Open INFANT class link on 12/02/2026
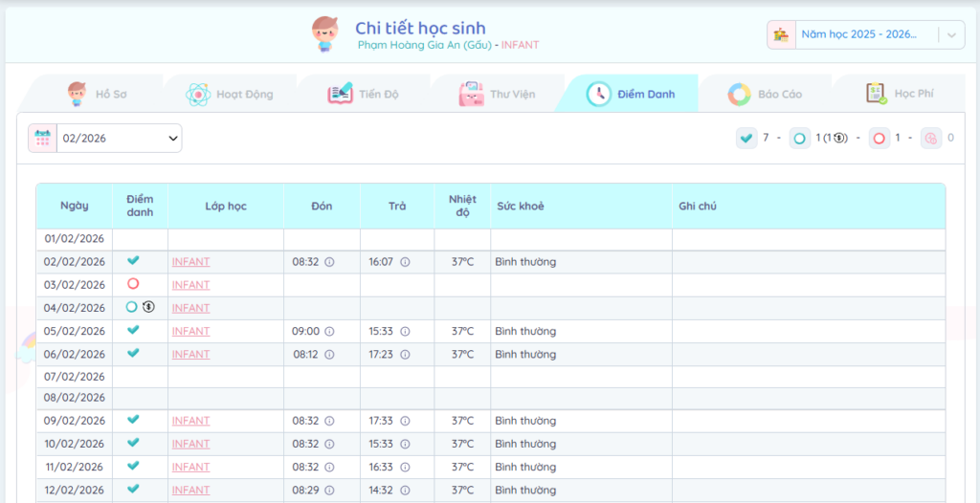 click(190, 491)
